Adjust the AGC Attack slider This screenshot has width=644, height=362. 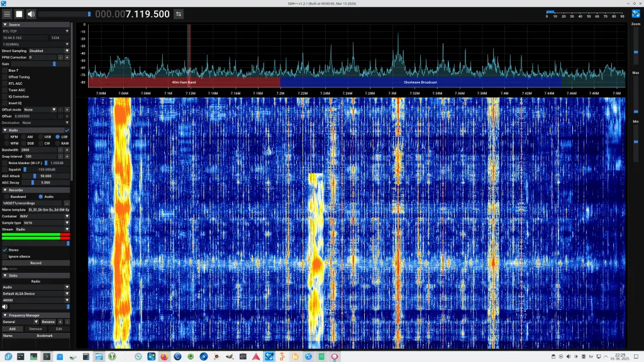pos(45,176)
